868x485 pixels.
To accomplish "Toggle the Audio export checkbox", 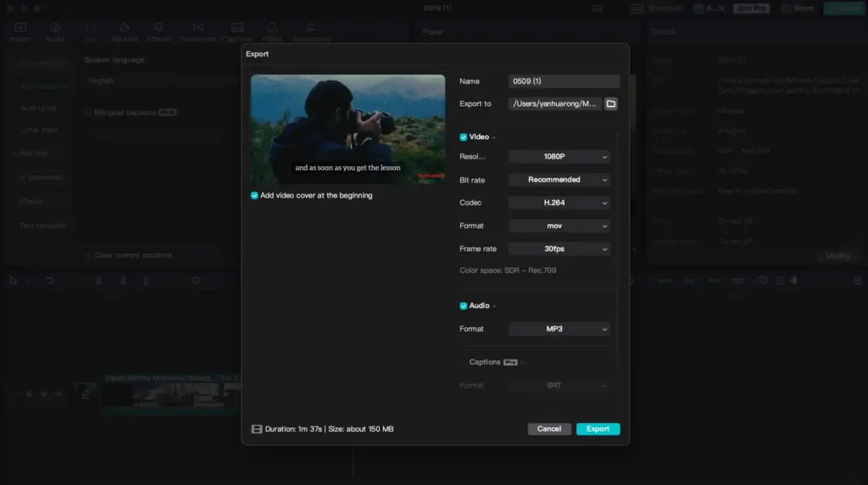I will click(x=464, y=305).
